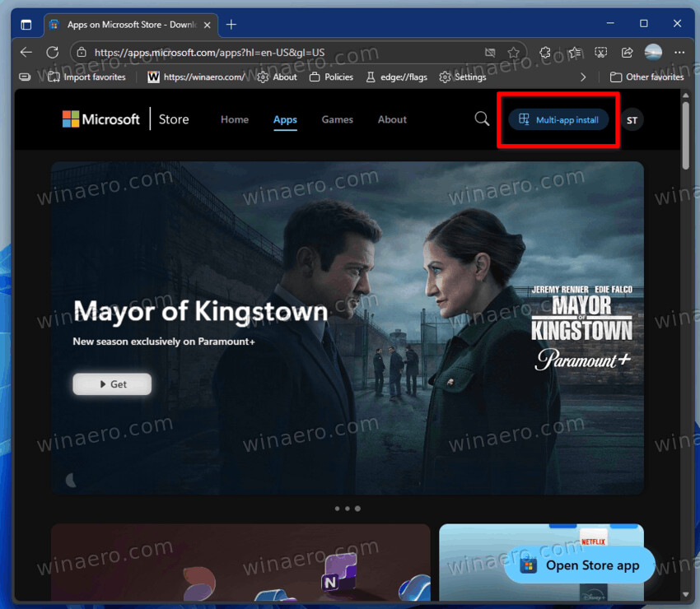Open the ST account profile avatar
This screenshot has height=609, width=700.
tap(632, 120)
